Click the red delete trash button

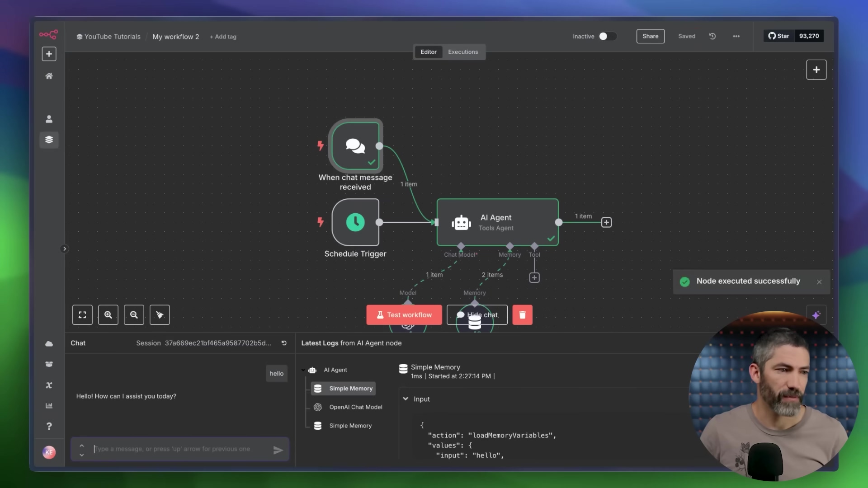pos(522,315)
